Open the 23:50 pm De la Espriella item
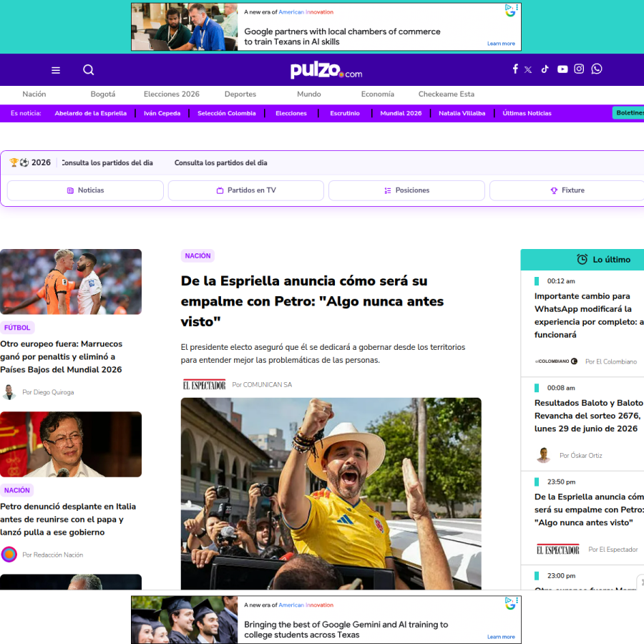This screenshot has width=644, height=644. coord(589,509)
